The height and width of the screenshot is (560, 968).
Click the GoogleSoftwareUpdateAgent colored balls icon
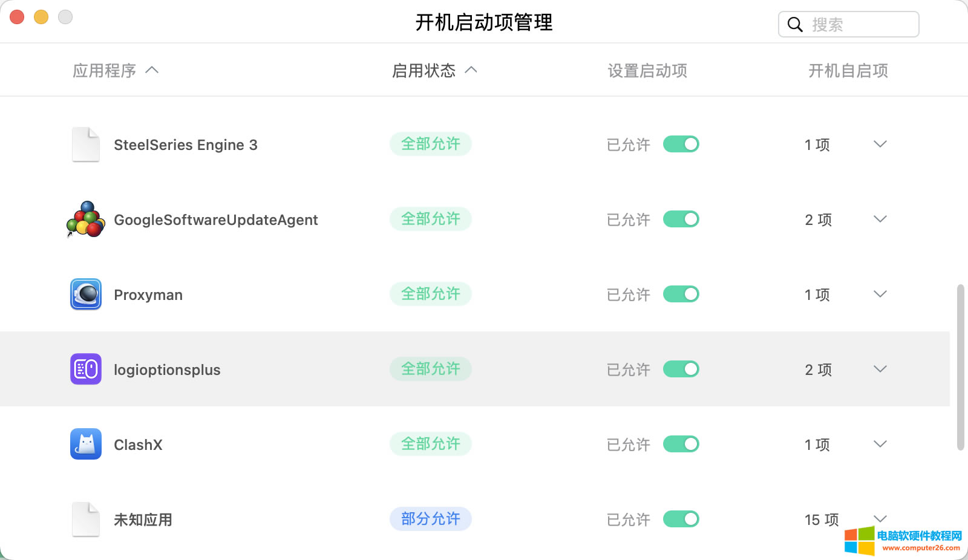(x=85, y=220)
